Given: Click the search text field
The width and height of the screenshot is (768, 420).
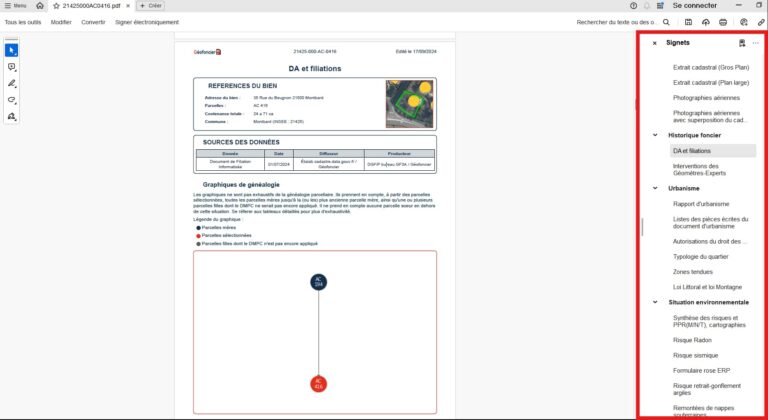Looking at the screenshot, I should click(617, 22).
